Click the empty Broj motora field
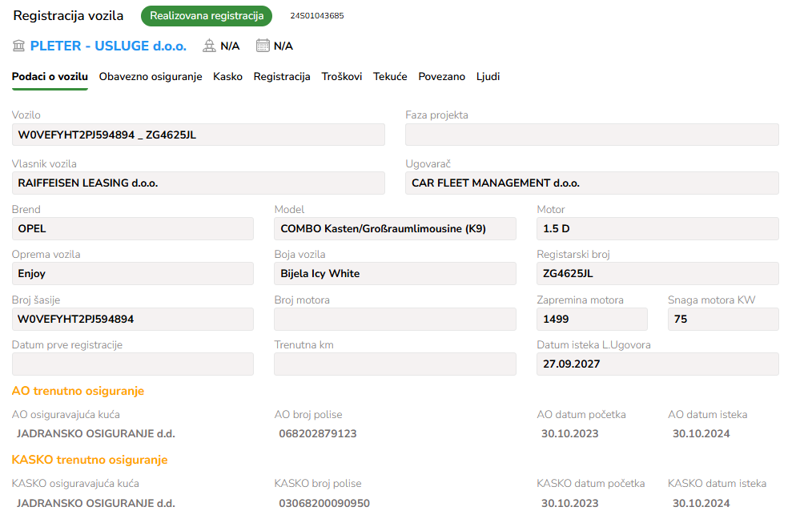 (395, 319)
